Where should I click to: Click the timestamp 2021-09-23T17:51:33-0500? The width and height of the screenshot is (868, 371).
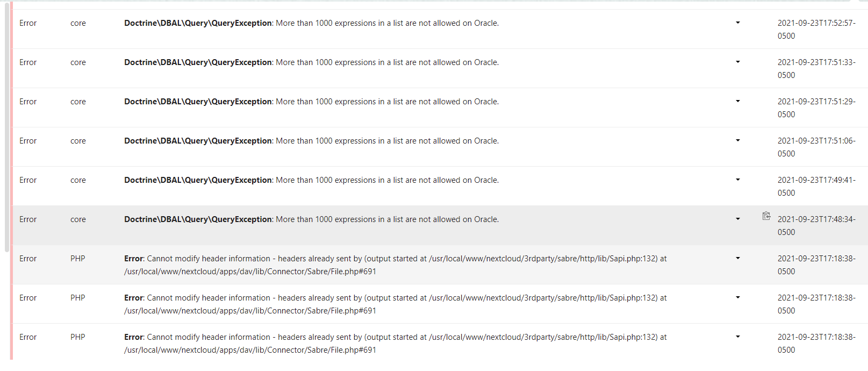816,68
